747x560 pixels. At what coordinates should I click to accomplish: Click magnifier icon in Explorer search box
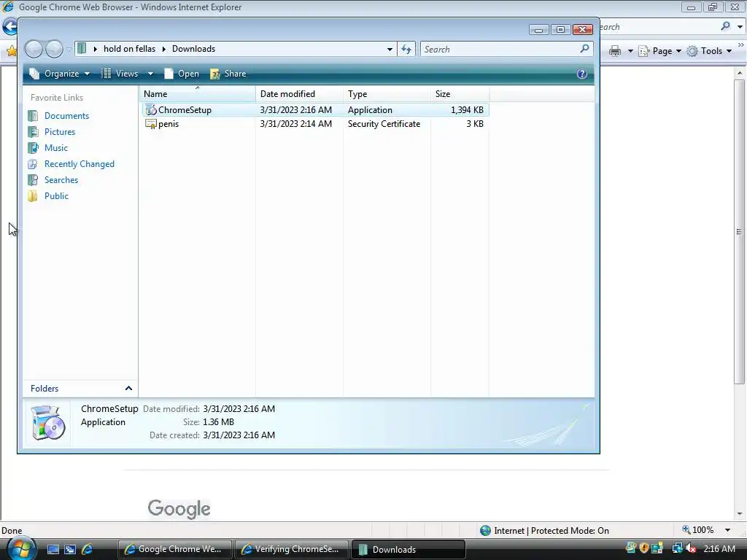(584, 49)
